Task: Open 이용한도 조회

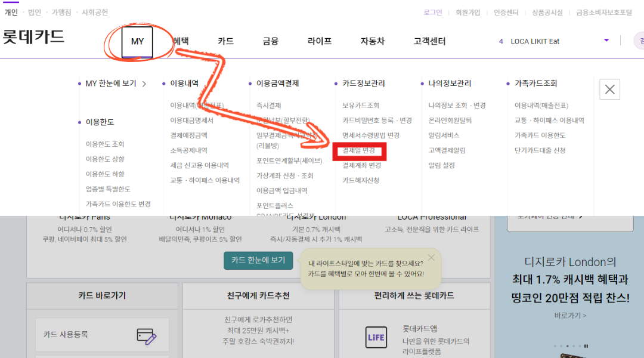Action: (x=105, y=144)
